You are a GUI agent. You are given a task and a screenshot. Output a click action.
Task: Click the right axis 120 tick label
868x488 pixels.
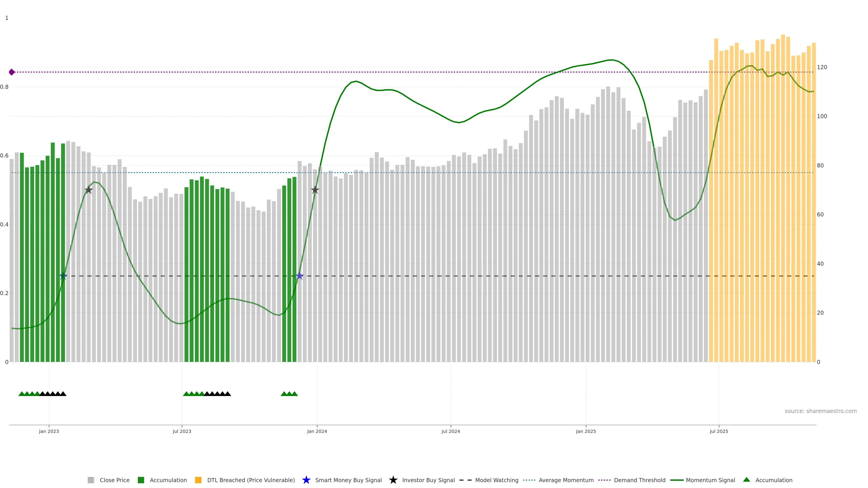[x=822, y=67]
